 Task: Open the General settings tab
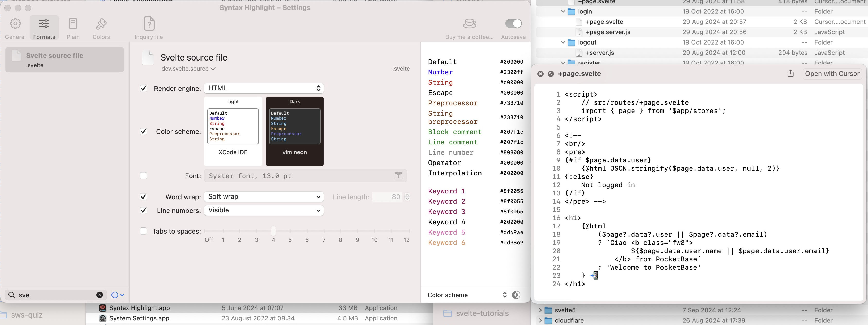pyautogui.click(x=15, y=28)
